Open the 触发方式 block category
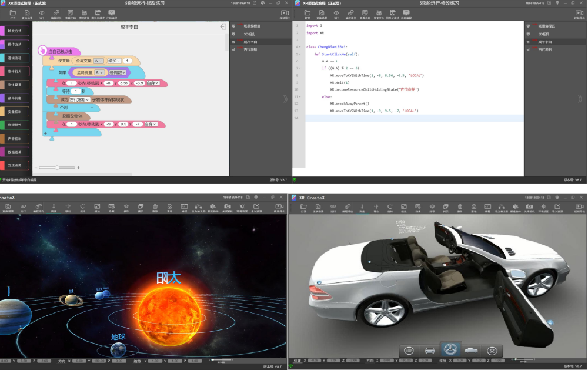This screenshot has height=370, width=588. point(15,31)
